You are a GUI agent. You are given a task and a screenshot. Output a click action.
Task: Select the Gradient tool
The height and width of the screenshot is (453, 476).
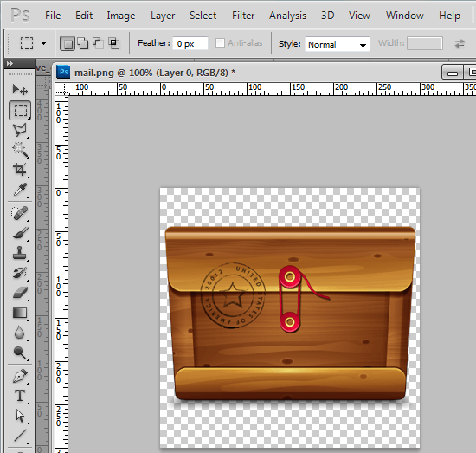click(x=20, y=313)
